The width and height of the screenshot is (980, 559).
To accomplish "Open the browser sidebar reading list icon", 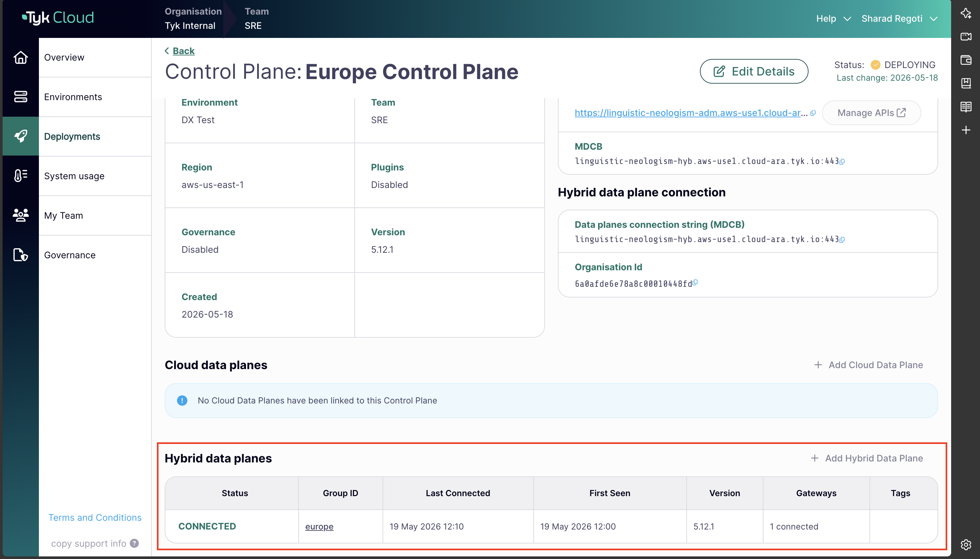I will [x=966, y=107].
